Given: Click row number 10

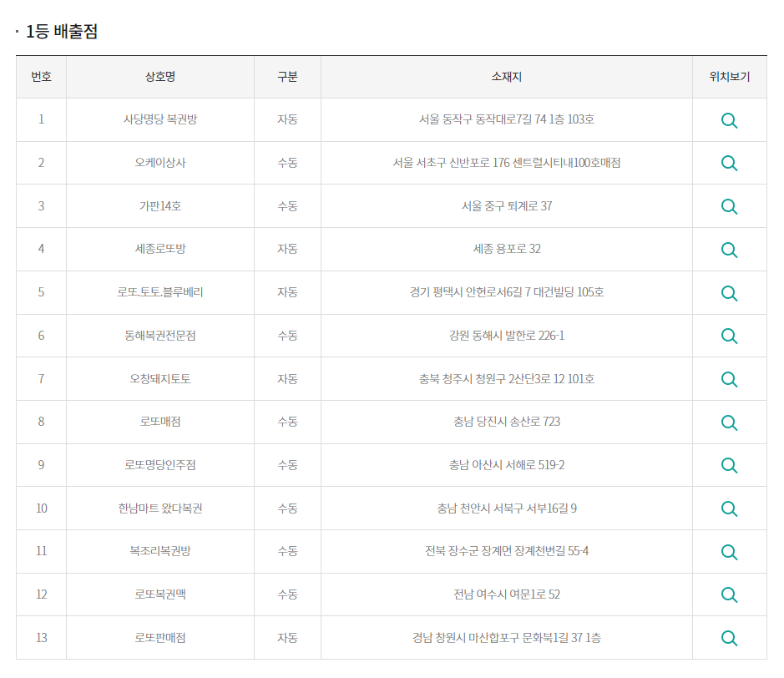Looking at the screenshot, I should [x=42, y=508].
